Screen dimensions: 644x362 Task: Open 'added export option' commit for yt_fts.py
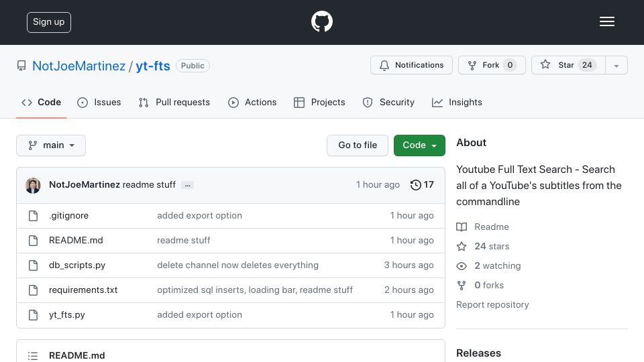(x=199, y=315)
